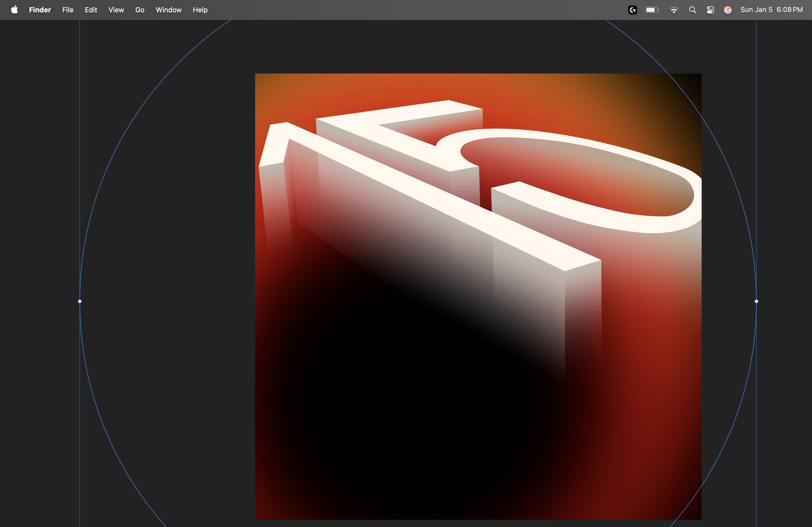Viewport: 812px width, 527px height.
Task: Select the left circle anchor point
Action: 80,301
